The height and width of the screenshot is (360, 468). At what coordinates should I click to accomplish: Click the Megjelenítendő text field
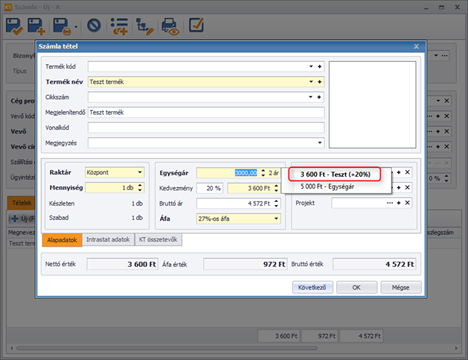click(x=206, y=112)
